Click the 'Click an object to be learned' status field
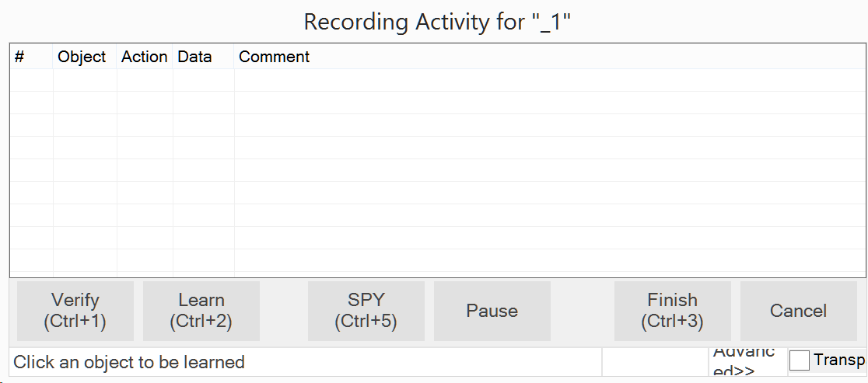Image resolution: width=868 pixels, height=383 pixels. tap(306, 362)
